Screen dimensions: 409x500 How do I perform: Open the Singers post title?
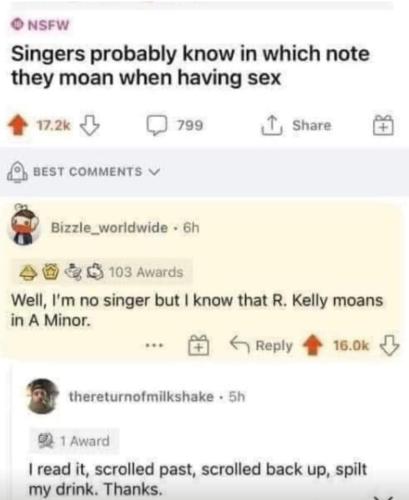190,66
